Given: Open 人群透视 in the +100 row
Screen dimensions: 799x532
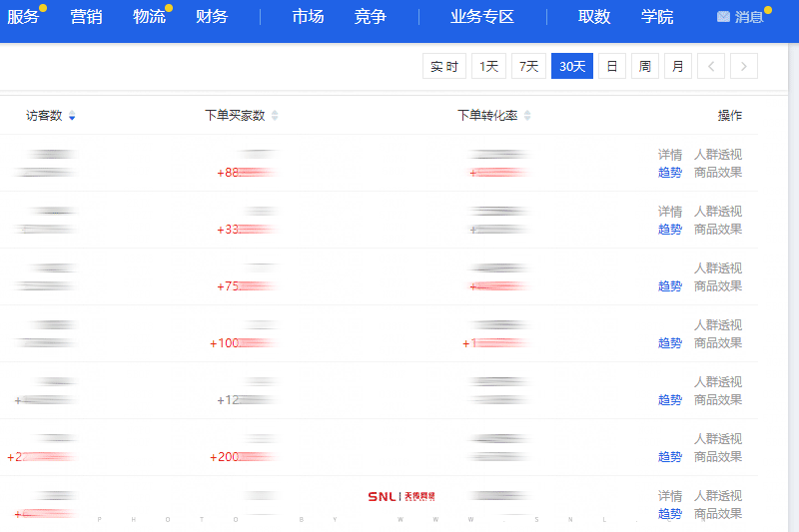Looking at the screenshot, I should click(x=718, y=325).
